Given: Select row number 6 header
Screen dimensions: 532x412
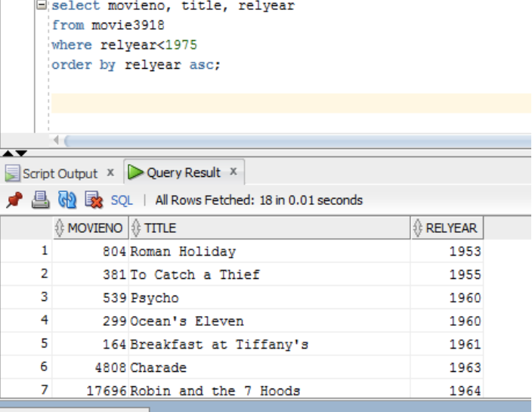Looking at the screenshot, I should [x=26, y=367].
